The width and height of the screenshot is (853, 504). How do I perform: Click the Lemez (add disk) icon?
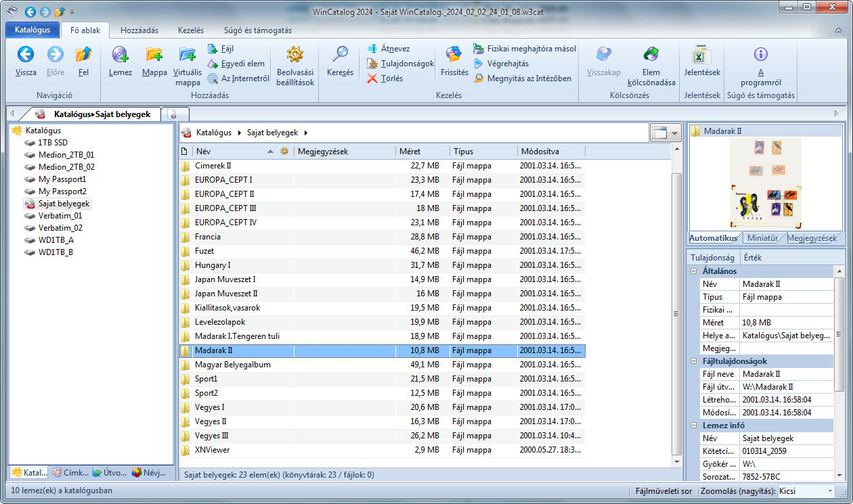click(120, 55)
